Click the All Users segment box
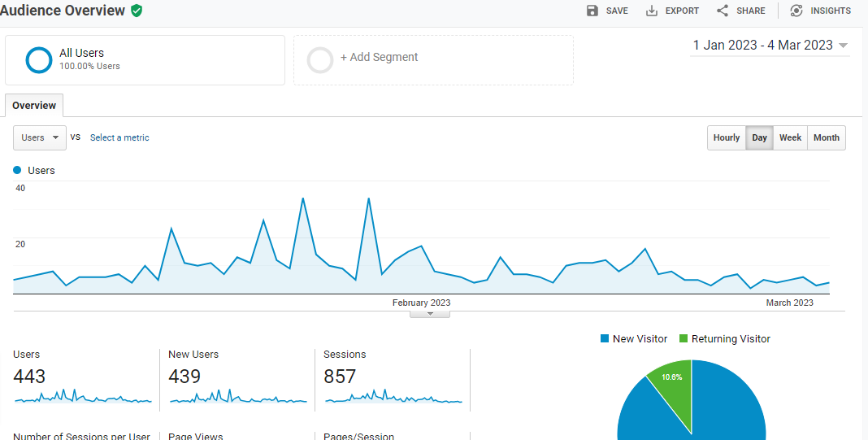Viewport: 868px width, 440px height. (x=145, y=60)
